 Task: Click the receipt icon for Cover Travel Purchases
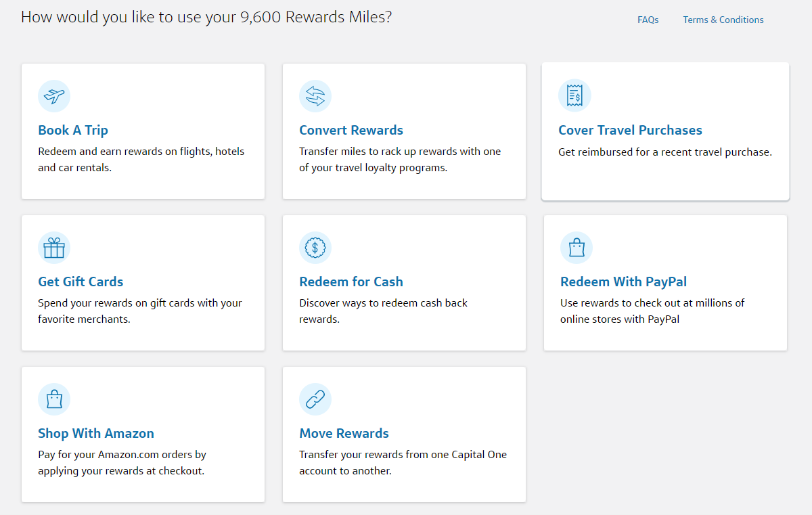[574, 96]
